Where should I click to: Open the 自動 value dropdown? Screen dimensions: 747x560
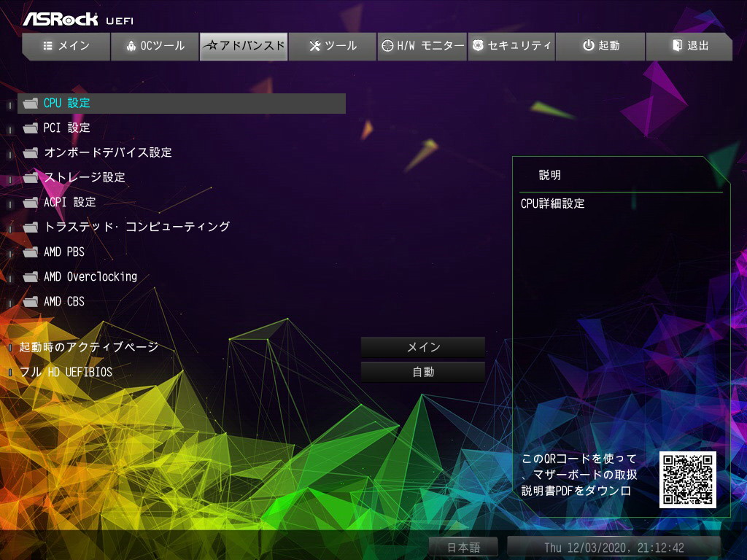(423, 372)
